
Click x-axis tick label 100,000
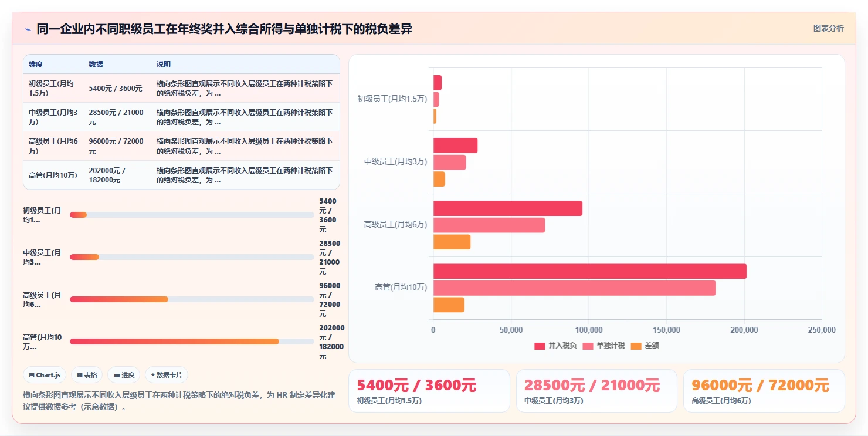[x=588, y=330]
